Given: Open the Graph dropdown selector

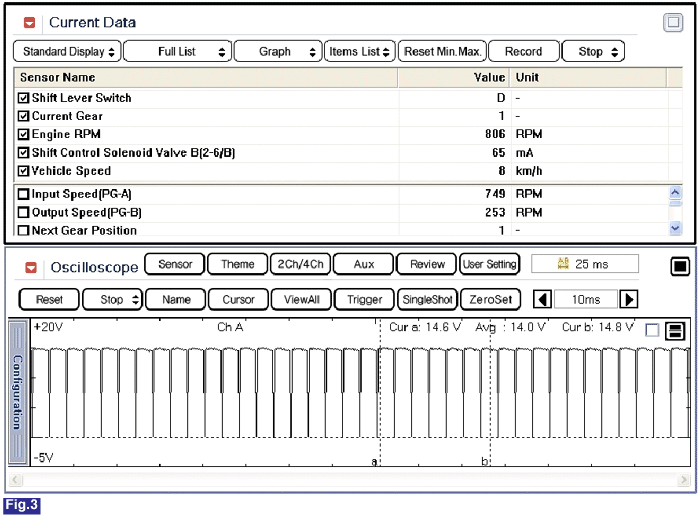Looking at the screenshot, I should (278, 51).
